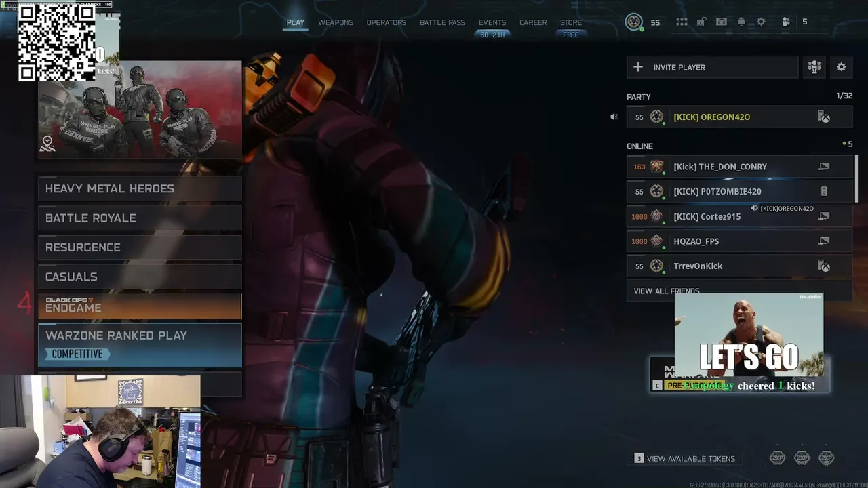Select friend TrrevOnKick name
The width and height of the screenshot is (868, 488).
[698, 266]
